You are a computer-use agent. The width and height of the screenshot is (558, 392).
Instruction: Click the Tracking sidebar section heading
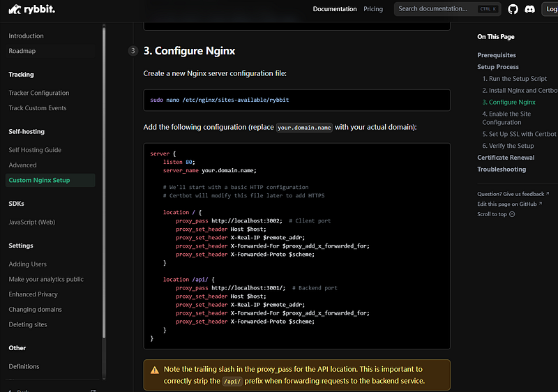[21, 75]
